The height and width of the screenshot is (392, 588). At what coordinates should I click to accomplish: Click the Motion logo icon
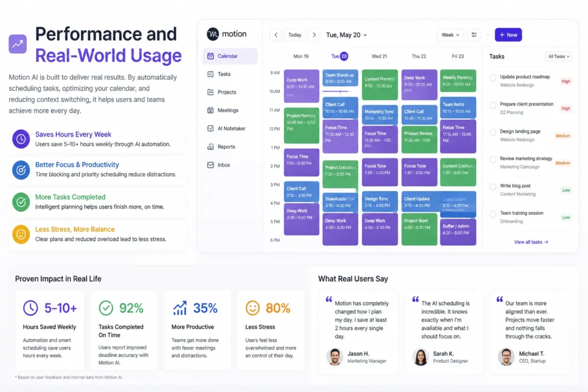[213, 34]
